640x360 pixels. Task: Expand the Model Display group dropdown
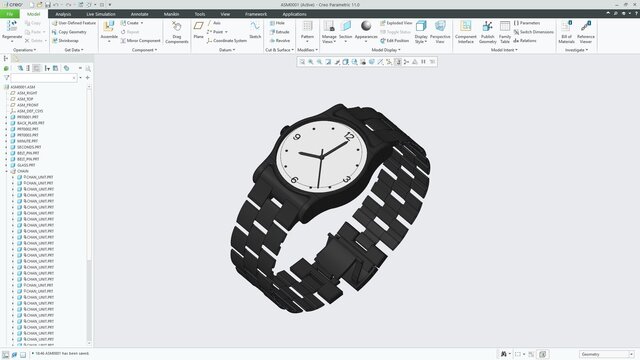[386, 50]
